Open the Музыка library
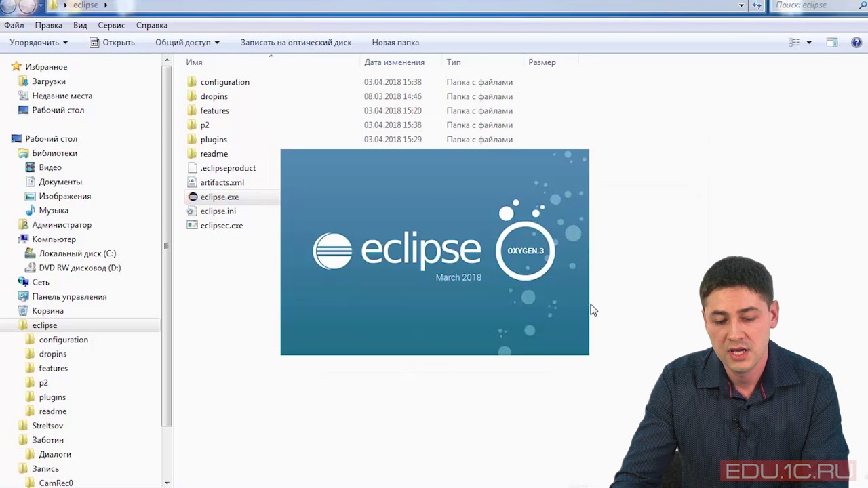 click(x=54, y=210)
